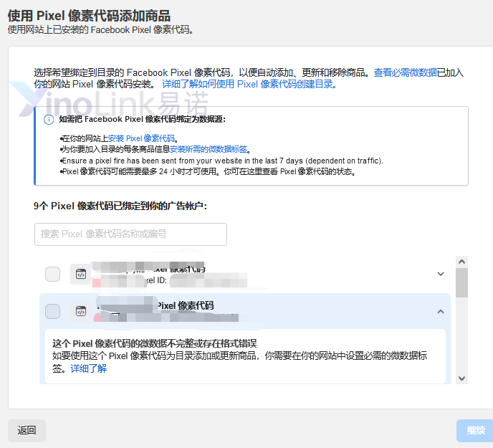This screenshot has height=448, width=493.
Task: Tick the checkbox of the first pixel entry
Action: pyautogui.click(x=52, y=274)
